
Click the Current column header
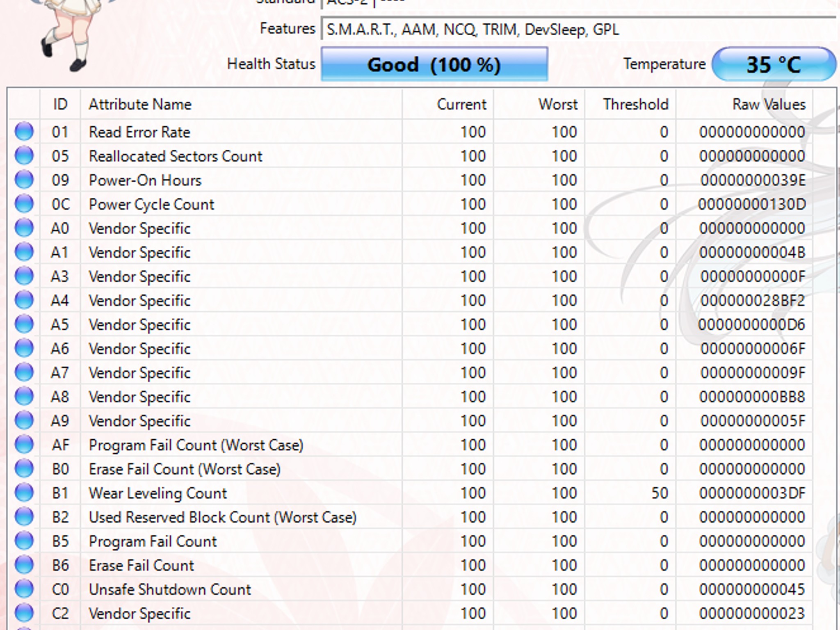[448, 104]
